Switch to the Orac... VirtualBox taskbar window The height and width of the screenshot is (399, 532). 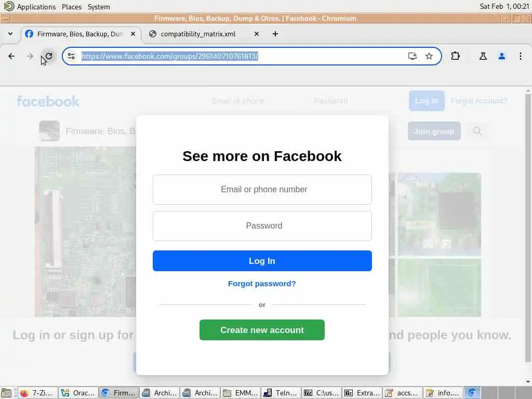coord(79,393)
